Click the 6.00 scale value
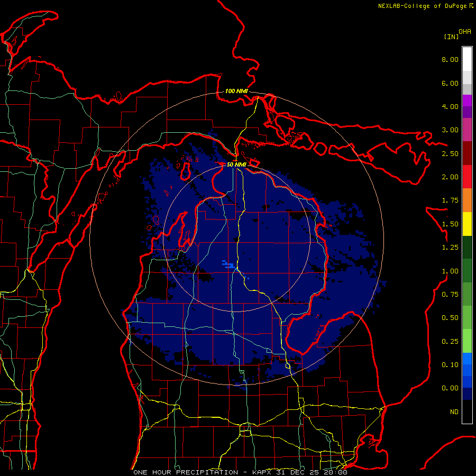Viewport: 476px width, 476px height. (450, 83)
